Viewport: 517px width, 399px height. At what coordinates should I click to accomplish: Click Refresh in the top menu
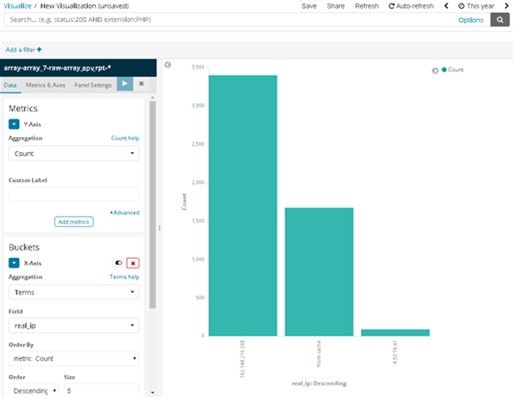367,6
